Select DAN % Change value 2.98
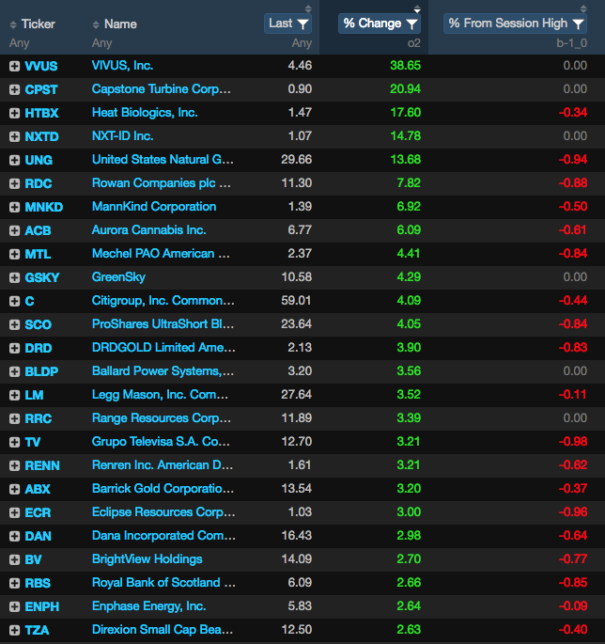This screenshot has width=605, height=644. pyautogui.click(x=409, y=536)
